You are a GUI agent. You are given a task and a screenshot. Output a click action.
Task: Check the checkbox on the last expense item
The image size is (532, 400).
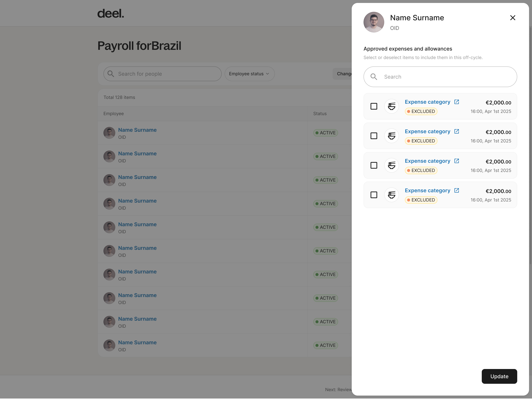click(x=374, y=195)
